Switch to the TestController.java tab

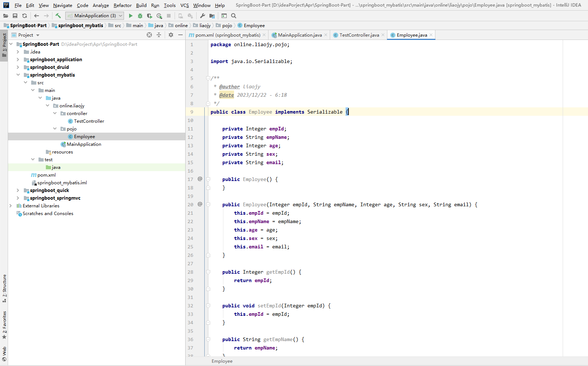pos(359,35)
